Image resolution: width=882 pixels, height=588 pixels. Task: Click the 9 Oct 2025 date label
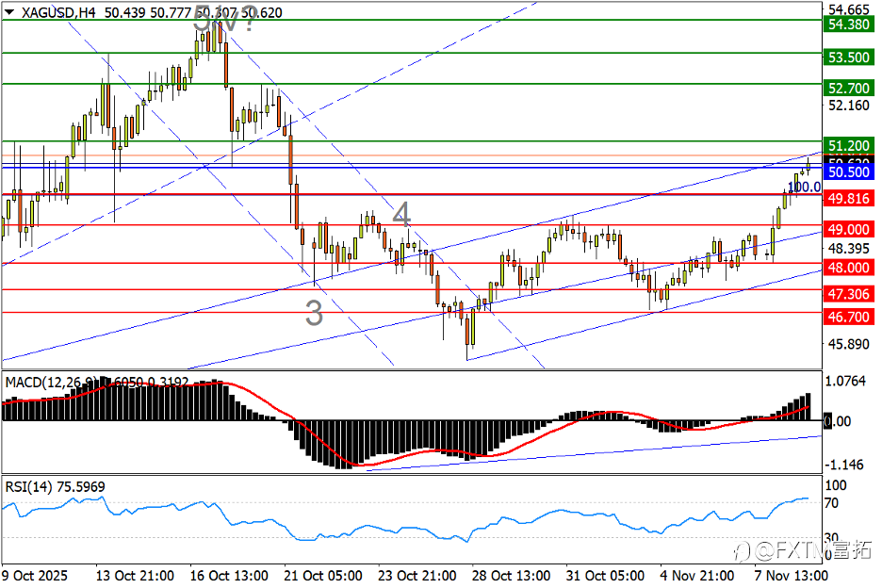coord(34,576)
